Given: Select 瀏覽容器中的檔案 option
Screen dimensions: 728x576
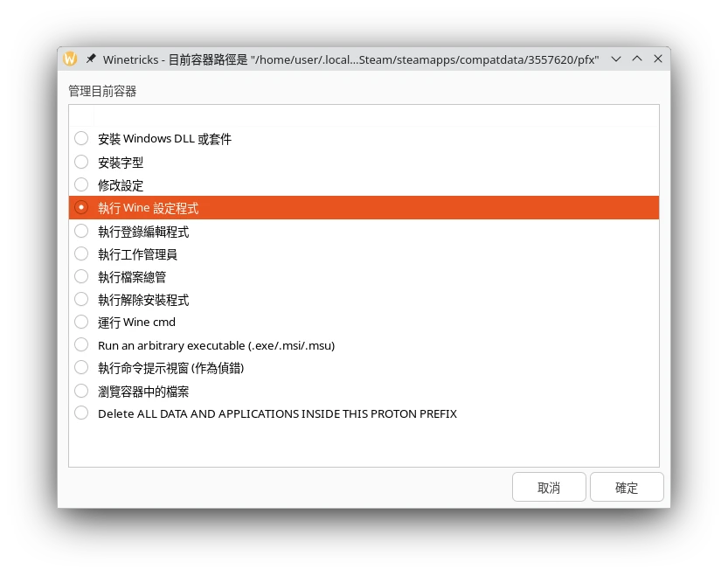Looking at the screenshot, I should coord(81,392).
